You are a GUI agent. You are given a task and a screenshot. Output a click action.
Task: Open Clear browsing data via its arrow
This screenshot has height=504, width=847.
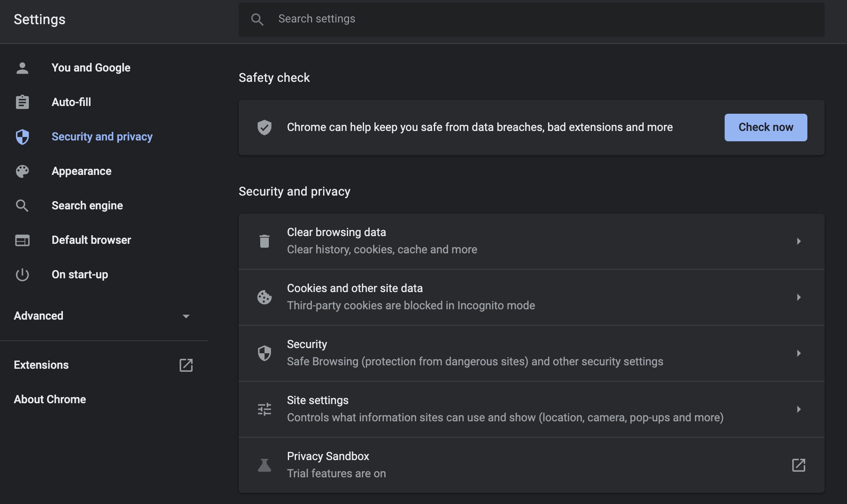(799, 241)
